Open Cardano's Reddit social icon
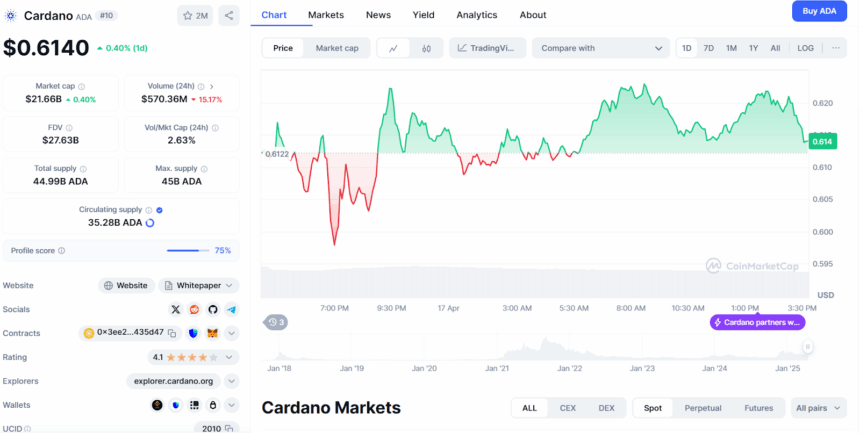Image resolution: width=860 pixels, height=433 pixels. tap(194, 310)
